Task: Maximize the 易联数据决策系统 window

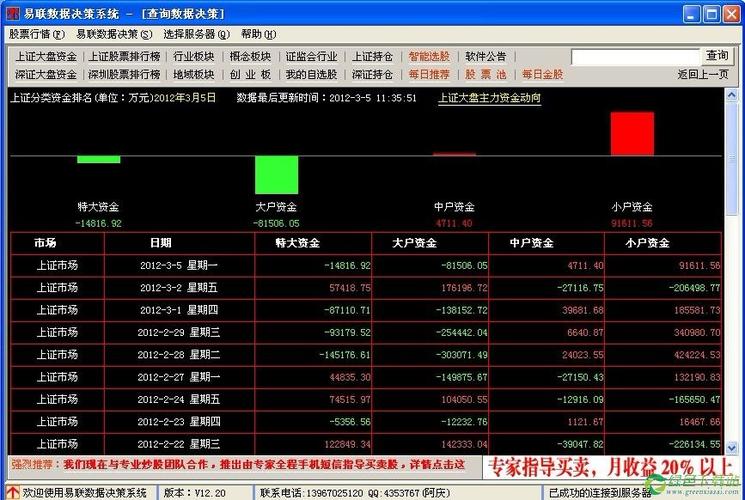Action: pos(712,14)
